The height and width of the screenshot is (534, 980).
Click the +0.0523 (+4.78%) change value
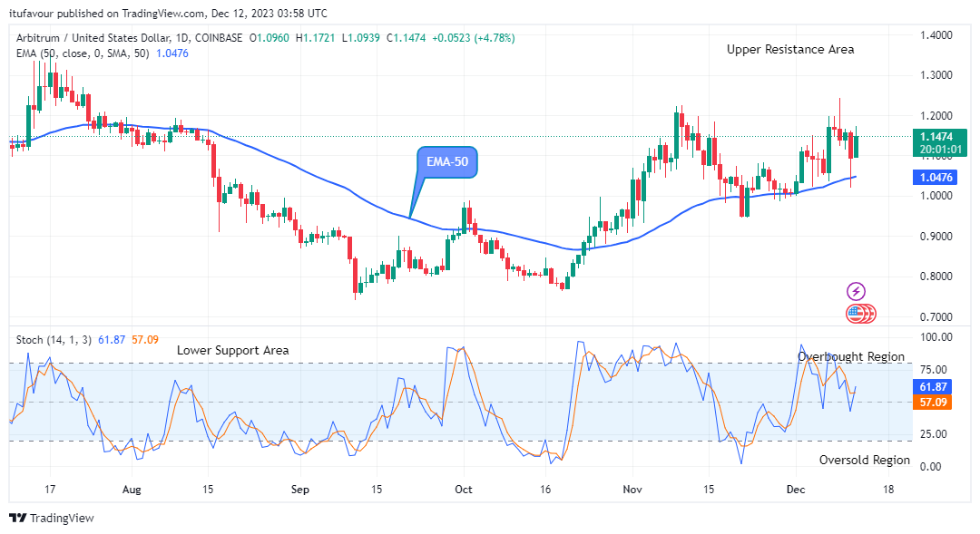[473, 38]
